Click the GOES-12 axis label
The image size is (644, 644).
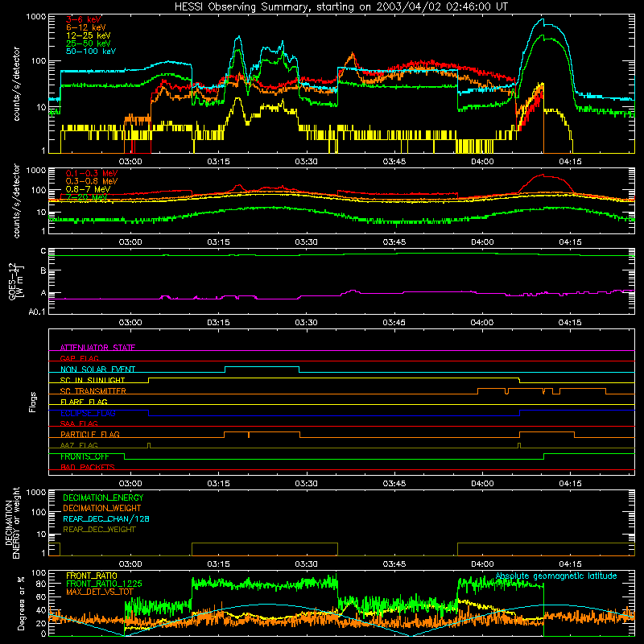(x=16, y=281)
